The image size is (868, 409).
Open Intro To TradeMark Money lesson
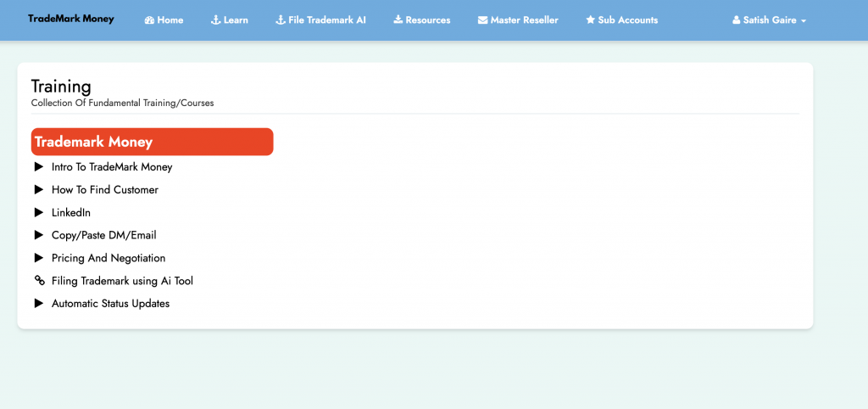coord(112,167)
